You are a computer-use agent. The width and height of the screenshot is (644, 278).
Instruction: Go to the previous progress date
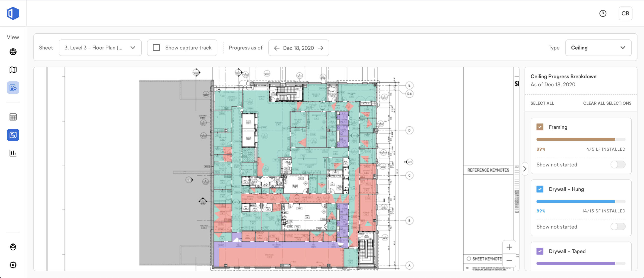[277, 48]
